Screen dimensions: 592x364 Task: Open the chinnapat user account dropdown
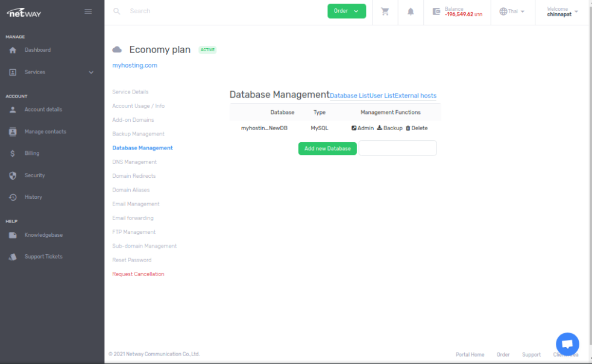[x=562, y=11]
